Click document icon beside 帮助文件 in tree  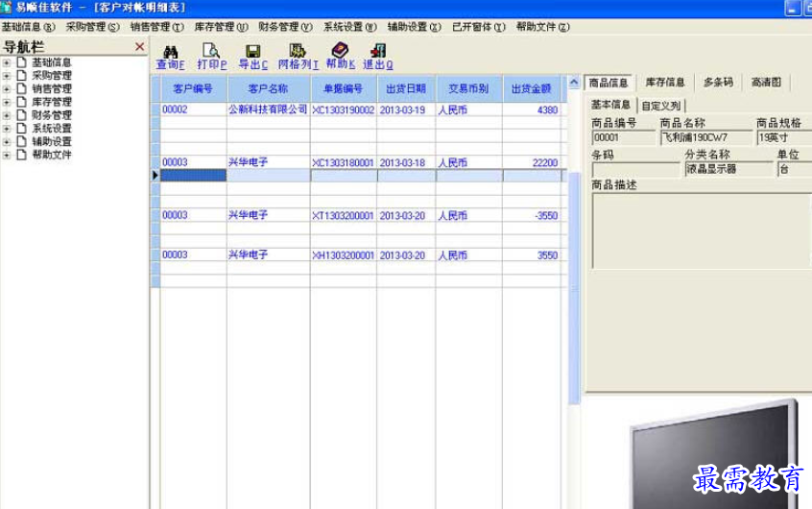tap(22, 155)
